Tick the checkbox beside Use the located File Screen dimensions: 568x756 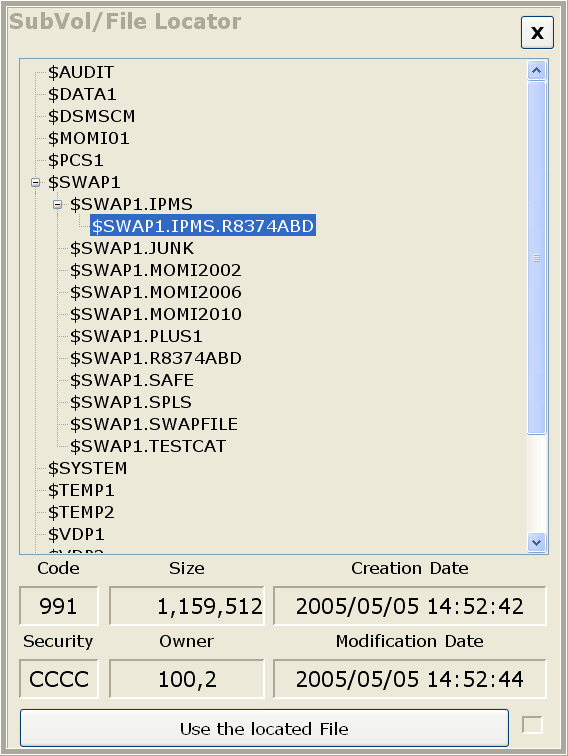click(x=532, y=725)
